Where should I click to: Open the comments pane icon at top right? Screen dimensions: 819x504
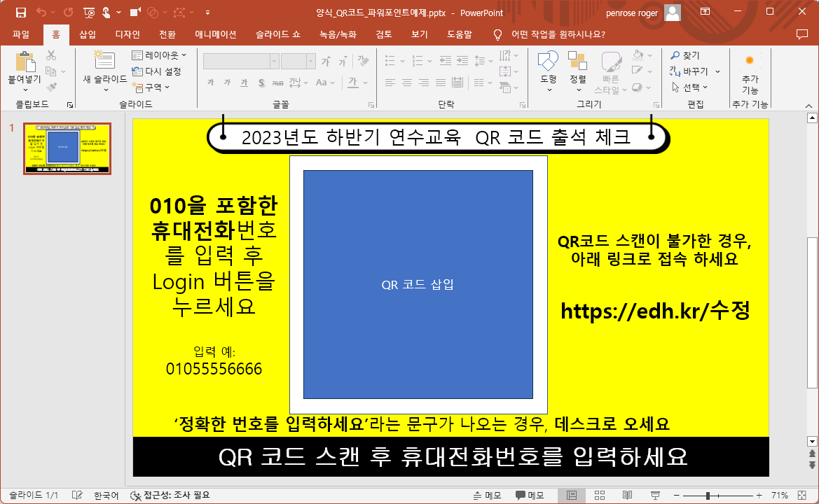click(802, 34)
